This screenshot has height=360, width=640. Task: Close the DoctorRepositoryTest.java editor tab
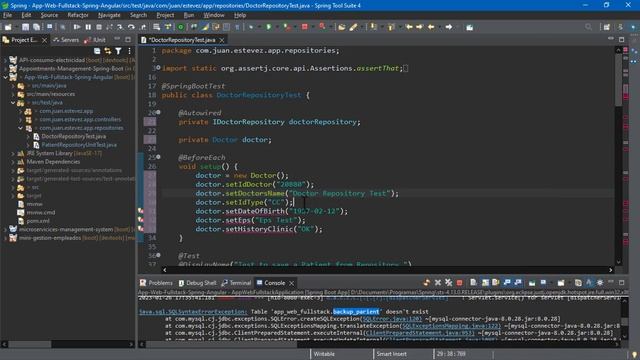[222, 40]
